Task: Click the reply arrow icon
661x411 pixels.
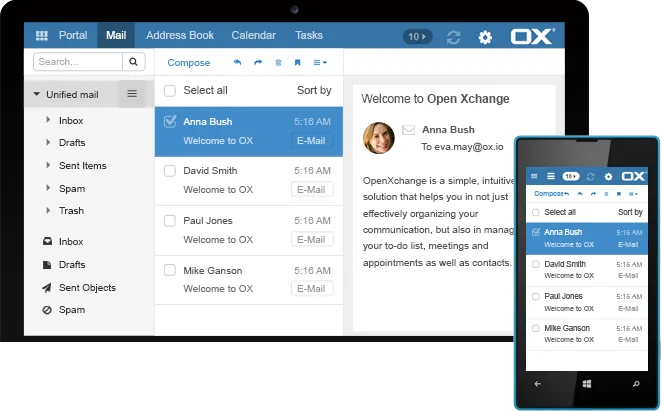Action: click(237, 63)
